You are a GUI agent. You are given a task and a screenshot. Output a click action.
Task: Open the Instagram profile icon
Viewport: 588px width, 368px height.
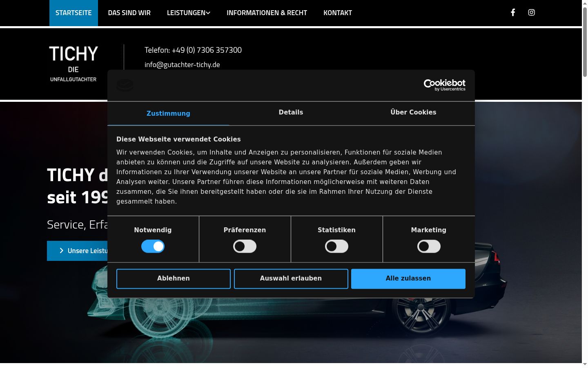532,12
